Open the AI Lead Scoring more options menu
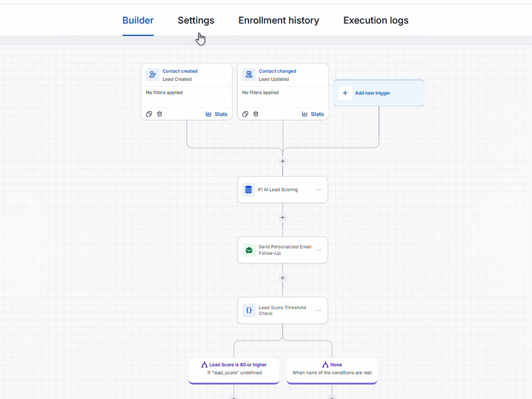The image size is (532, 399). (318, 190)
